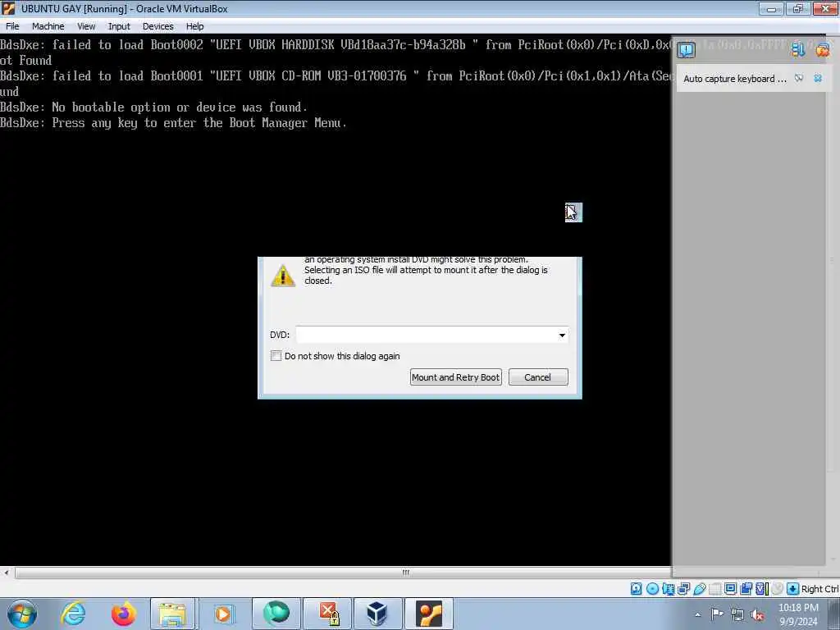Open VirtualBox Manager cube icon in taskbar

click(377, 614)
